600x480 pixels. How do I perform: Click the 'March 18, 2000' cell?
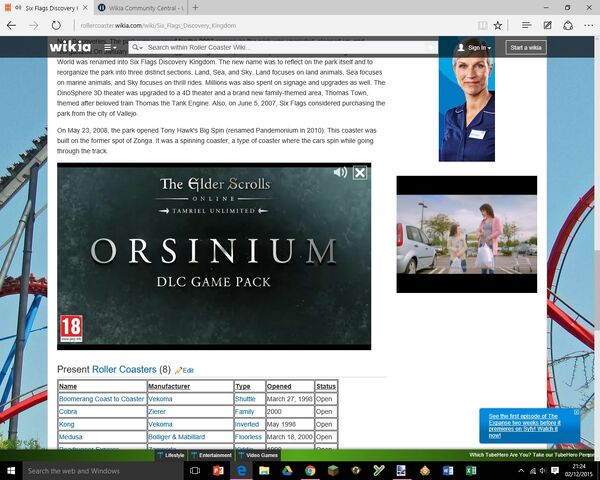click(x=290, y=437)
